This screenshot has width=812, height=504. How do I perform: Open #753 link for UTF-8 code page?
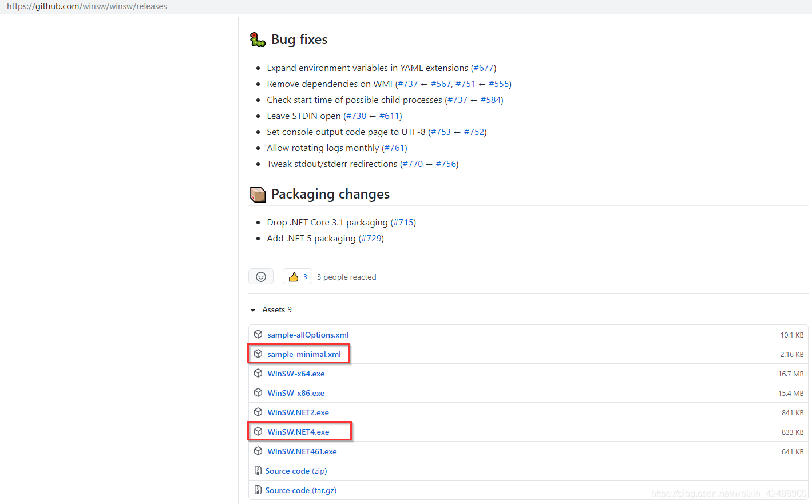point(441,132)
